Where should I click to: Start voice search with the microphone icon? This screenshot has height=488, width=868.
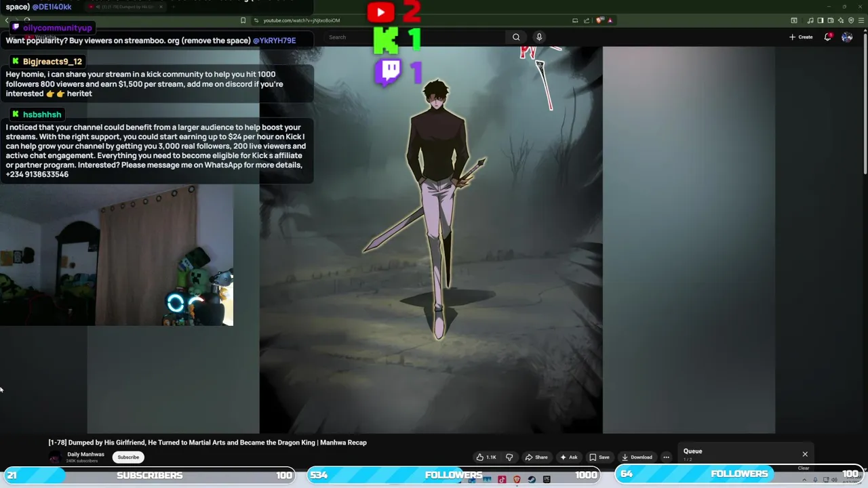click(x=539, y=37)
